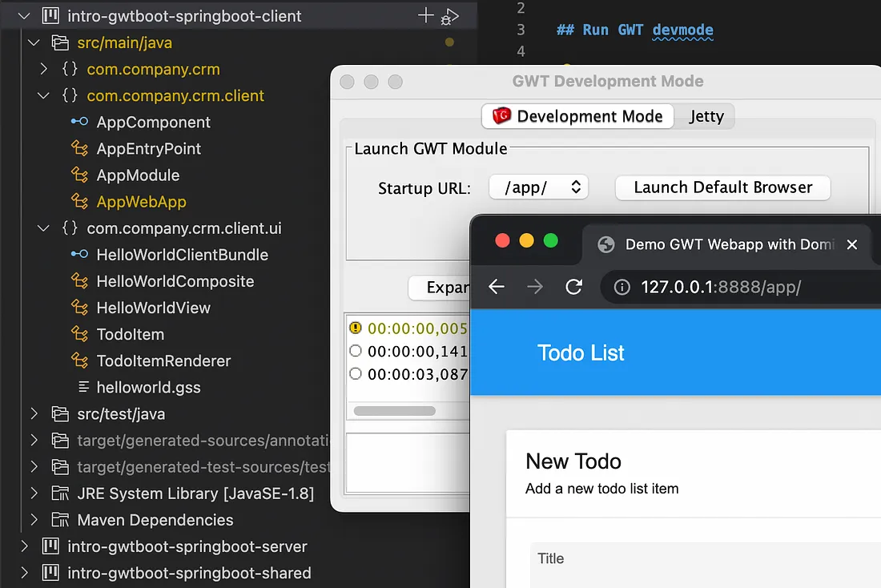Open TodoItemRenderer in the tree
The width and height of the screenshot is (881, 588).
163,361
